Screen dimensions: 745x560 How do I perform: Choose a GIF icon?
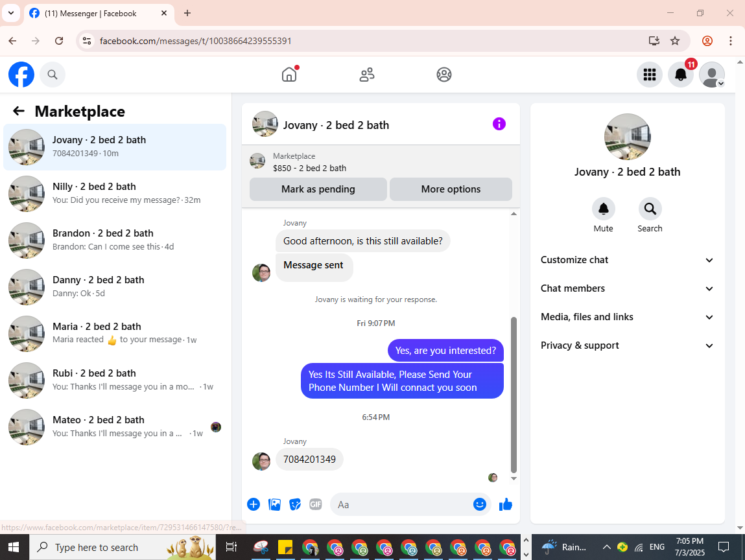click(316, 504)
